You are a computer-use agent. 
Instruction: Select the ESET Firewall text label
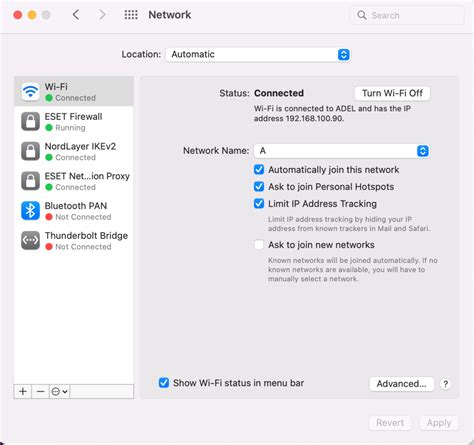click(73, 117)
